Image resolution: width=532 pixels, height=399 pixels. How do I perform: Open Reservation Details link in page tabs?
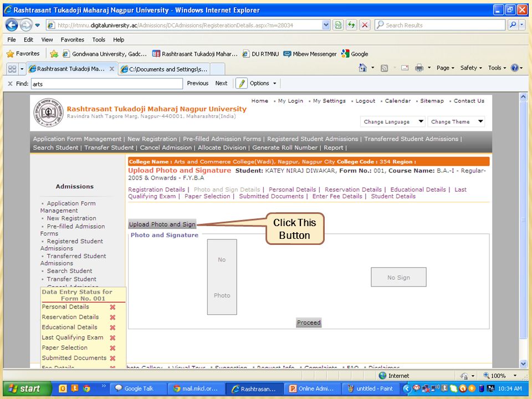click(353, 190)
